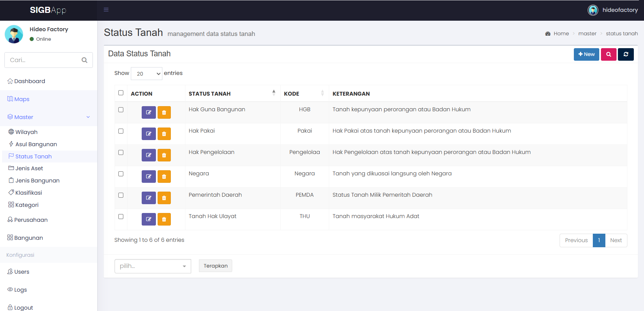
Task: Open the pilih bulk action dropdown
Action: tap(153, 266)
